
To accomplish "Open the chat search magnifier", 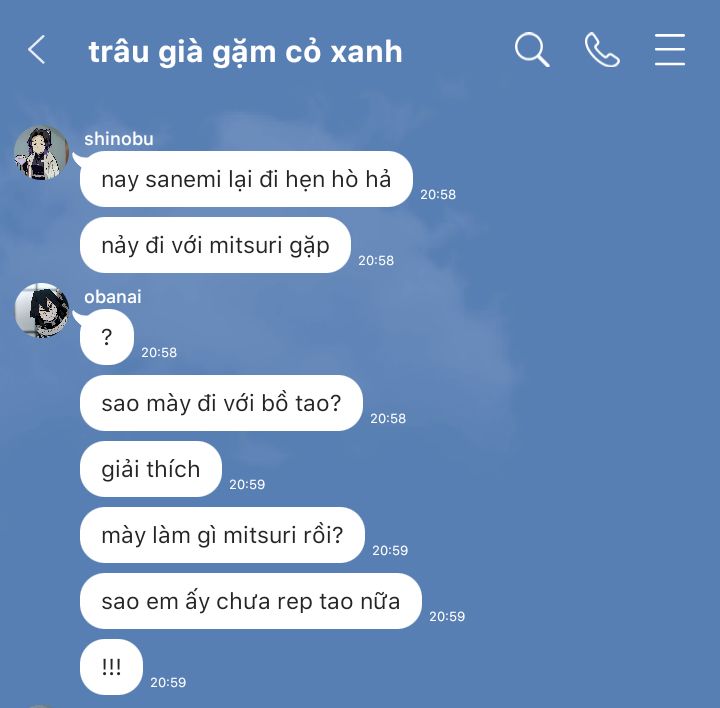I will [532, 50].
